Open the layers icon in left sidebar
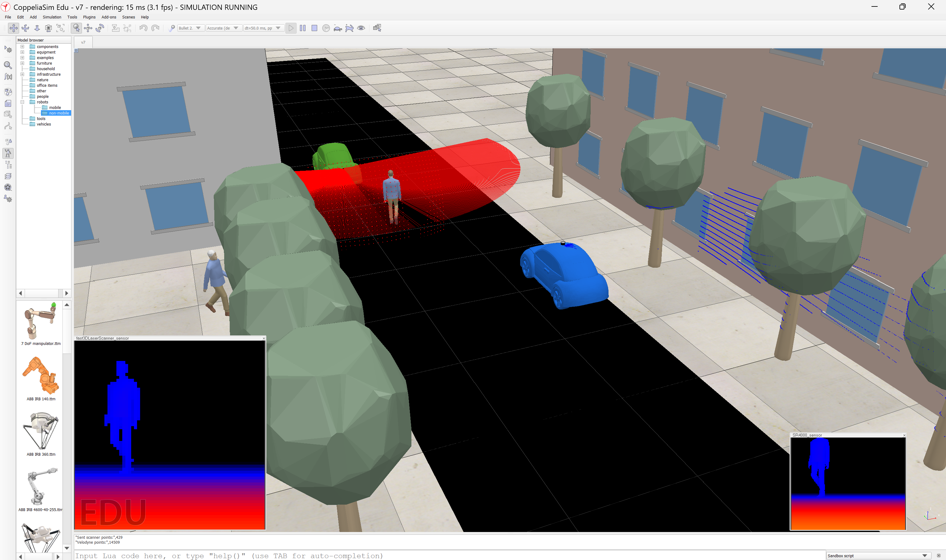Image resolution: width=946 pixels, height=560 pixels. (x=8, y=176)
